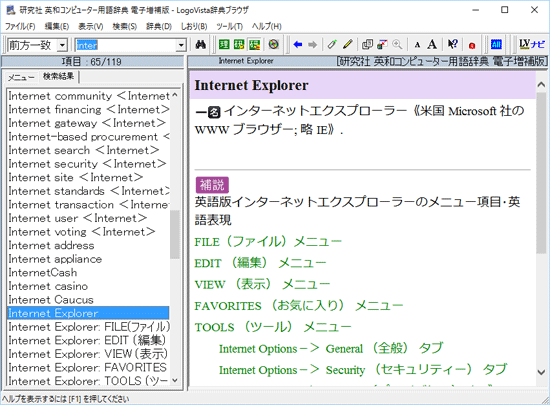Select InternetCash entry
Image resolution: width=550 pixels, height=405 pixels.
pyautogui.click(x=88, y=272)
